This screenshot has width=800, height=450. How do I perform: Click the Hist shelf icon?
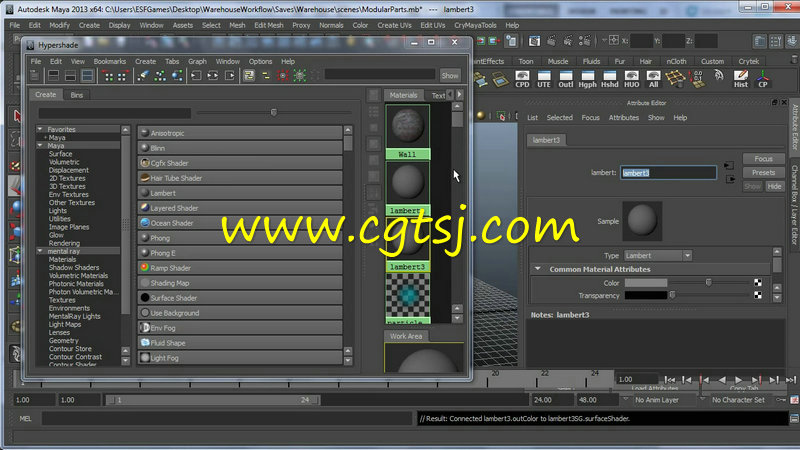tap(741, 79)
